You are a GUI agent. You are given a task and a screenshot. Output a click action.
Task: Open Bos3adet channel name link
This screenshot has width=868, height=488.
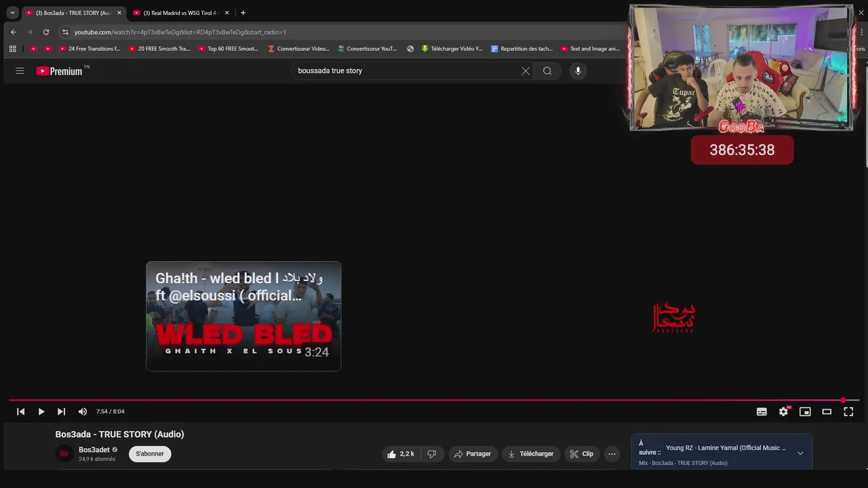(94, 450)
